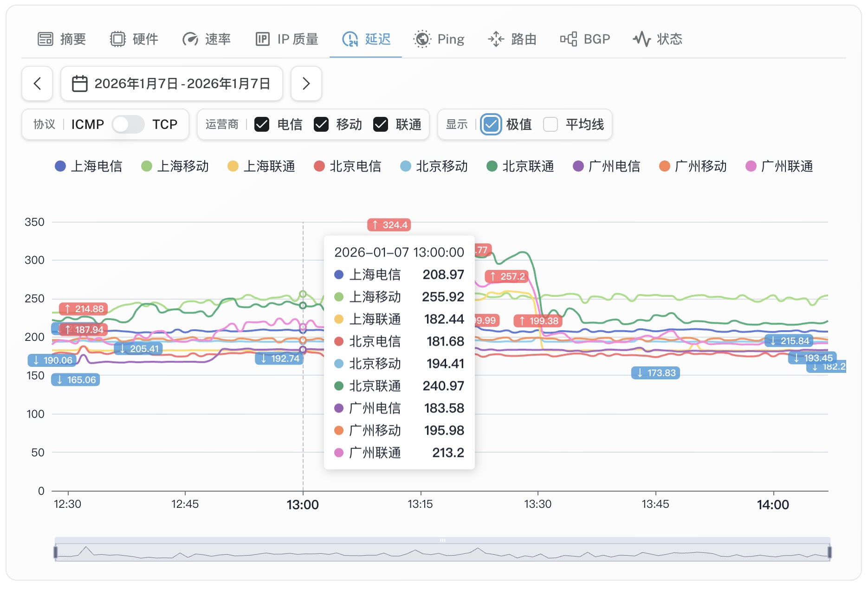Hide the 上海电信 series via legend
This screenshot has width=868, height=589.
click(x=89, y=166)
